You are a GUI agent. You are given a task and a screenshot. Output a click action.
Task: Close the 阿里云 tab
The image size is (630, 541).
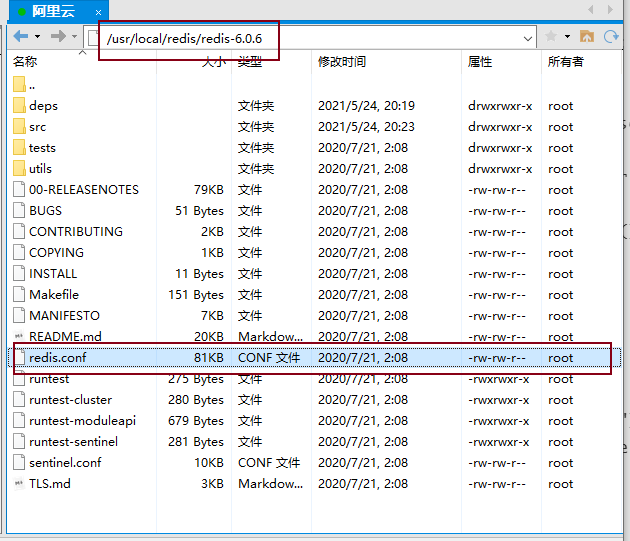[x=98, y=12]
